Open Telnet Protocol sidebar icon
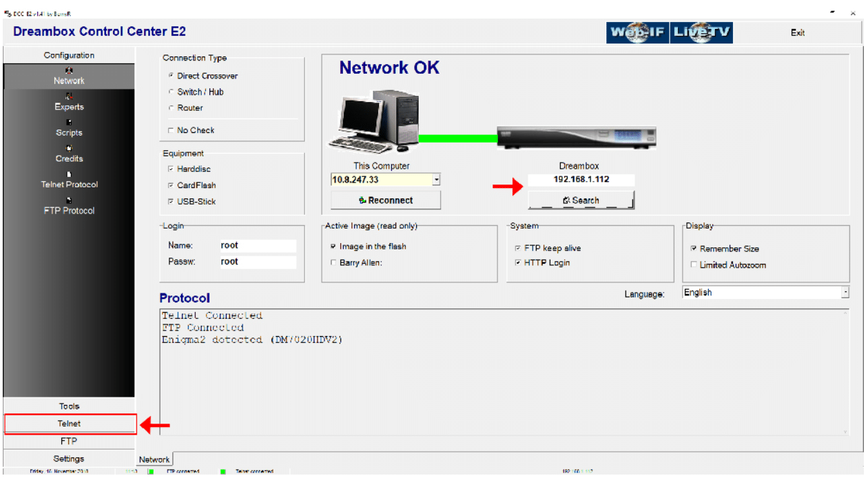Screen dimensions: 868x478 click(x=69, y=175)
